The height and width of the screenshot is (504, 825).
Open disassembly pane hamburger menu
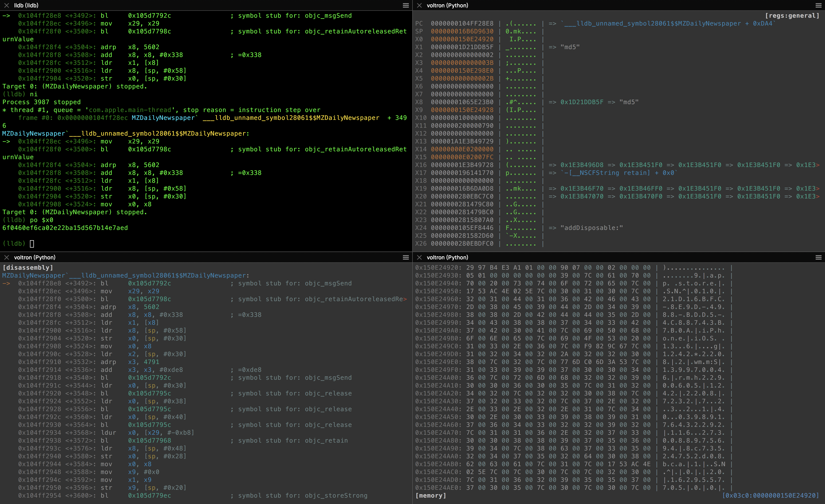(x=405, y=257)
